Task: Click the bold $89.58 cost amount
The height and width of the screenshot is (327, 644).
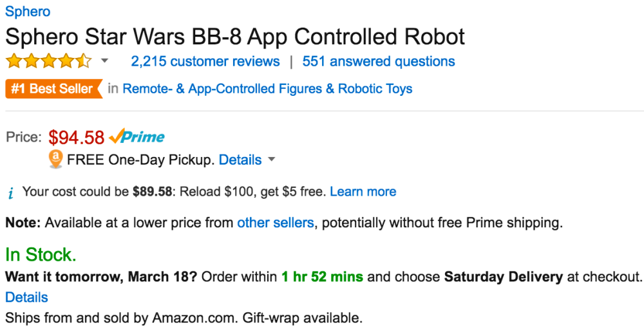Action: (152, 192)
